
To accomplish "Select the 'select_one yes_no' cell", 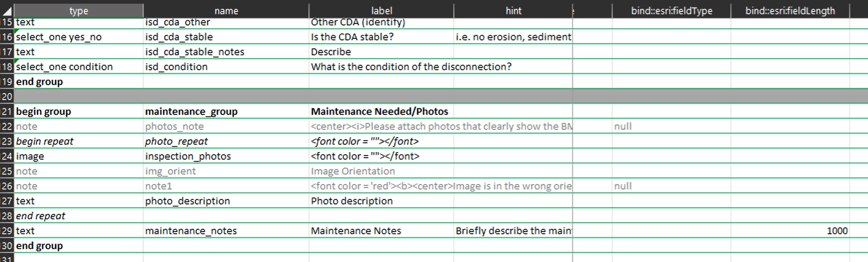I will 79,37.
